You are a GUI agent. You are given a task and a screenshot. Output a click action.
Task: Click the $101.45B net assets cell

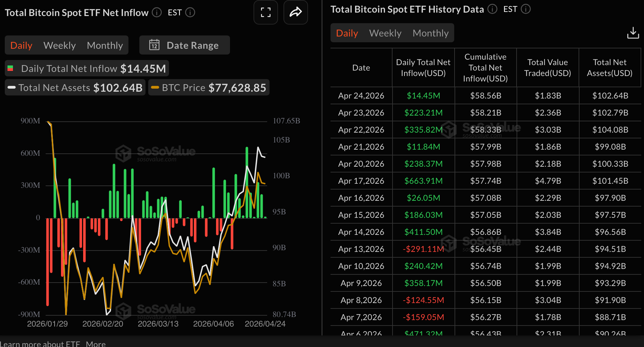610,181
